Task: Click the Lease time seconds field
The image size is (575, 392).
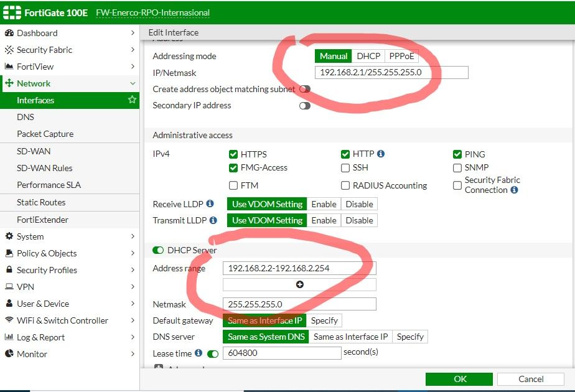Action: (282, 353)
